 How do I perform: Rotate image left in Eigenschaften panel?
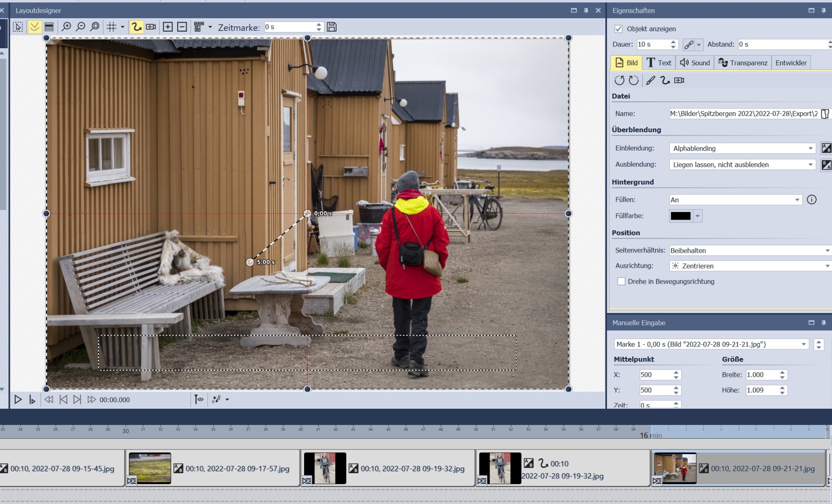tap(619, 80)
